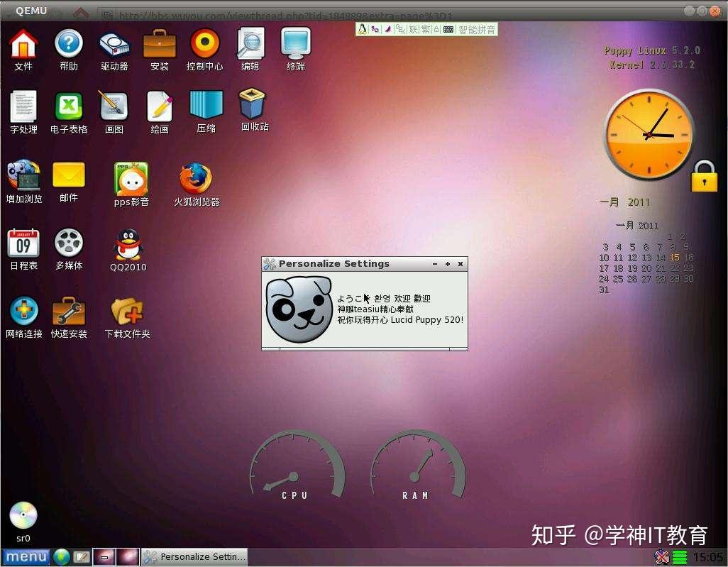Click the 15:05 taskbar clock
This screenshot has height=567, width=728.
coord(707,557)
